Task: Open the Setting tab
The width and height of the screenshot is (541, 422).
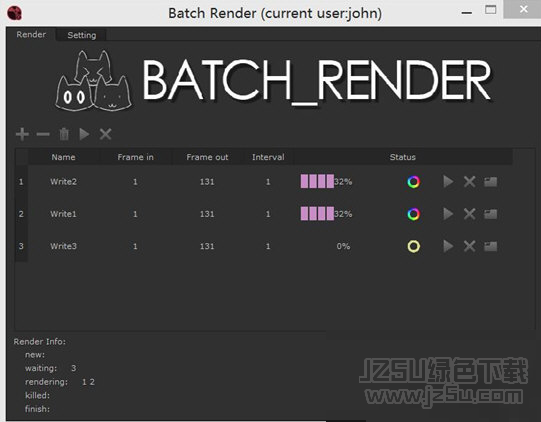Action: click(x=82, y=35)
